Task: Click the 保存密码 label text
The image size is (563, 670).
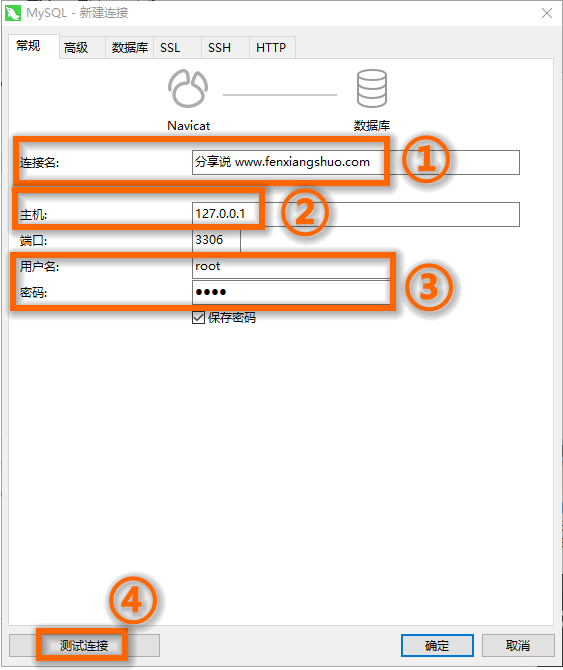Action: (232, 317)
